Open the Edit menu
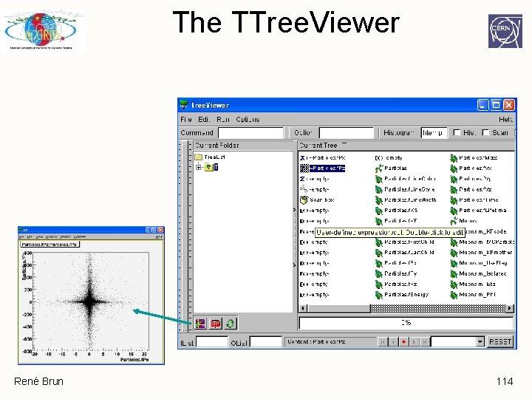The image size is (532, 399). tap(204, 120)
